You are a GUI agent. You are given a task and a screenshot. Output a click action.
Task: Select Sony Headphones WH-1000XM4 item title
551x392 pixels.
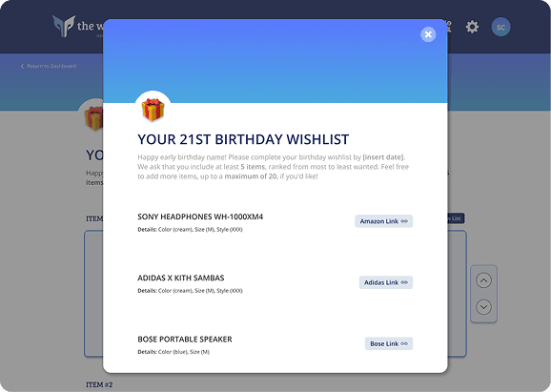(200, 217)
